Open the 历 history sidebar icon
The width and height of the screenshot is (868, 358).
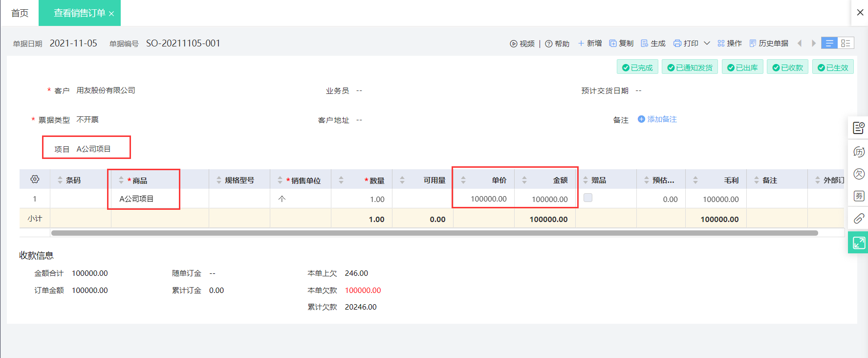click(859, 152)
